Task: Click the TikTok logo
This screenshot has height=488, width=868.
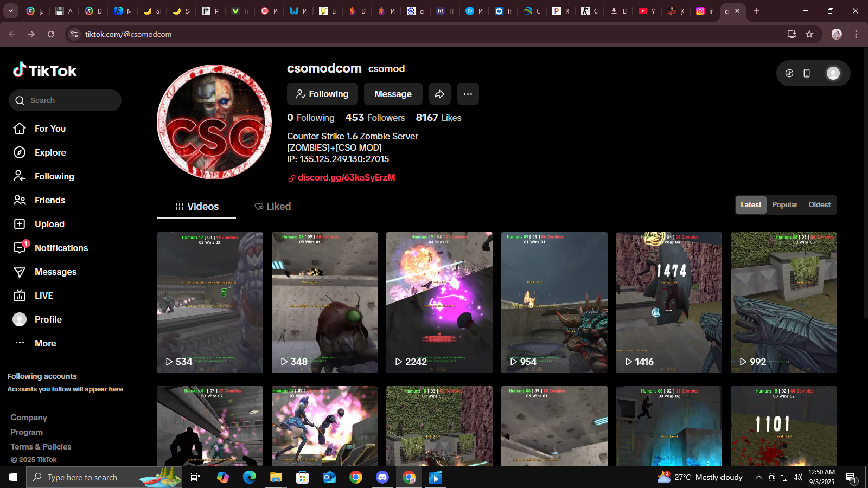Action: [45, 70]
